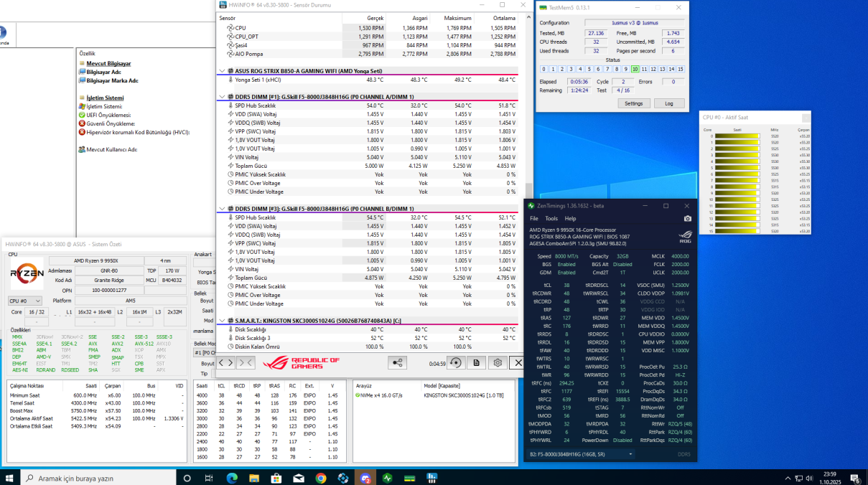The image size is (868, 485).
Task: Click the expand columns arrows in HWiNFO toolbar
Action: (225, 363)
